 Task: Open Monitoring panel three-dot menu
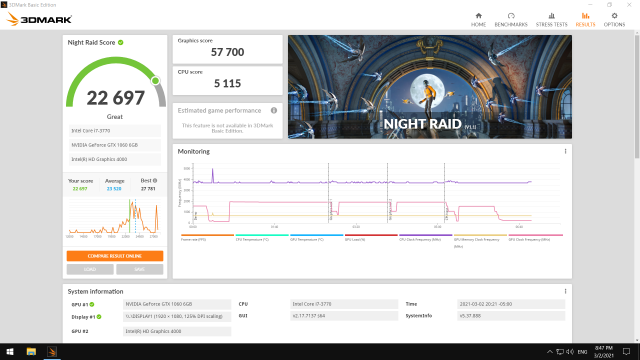point(565,151)
